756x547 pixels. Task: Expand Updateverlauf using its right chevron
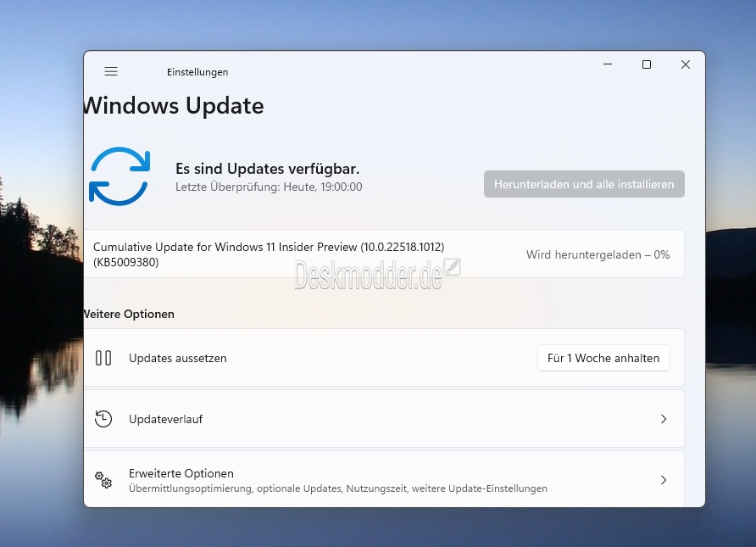pos(664,419)
